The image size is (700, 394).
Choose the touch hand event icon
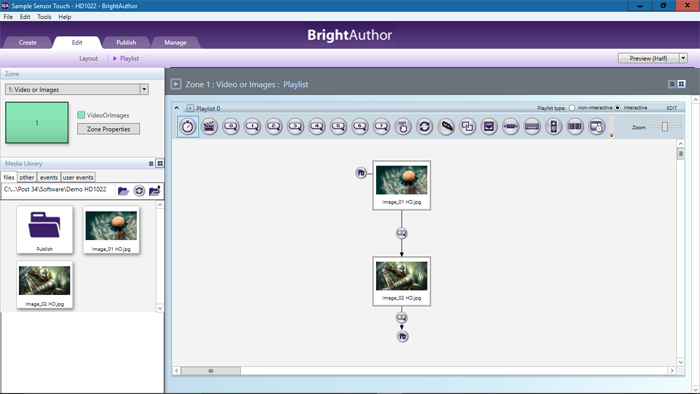[x=403, y=127]
